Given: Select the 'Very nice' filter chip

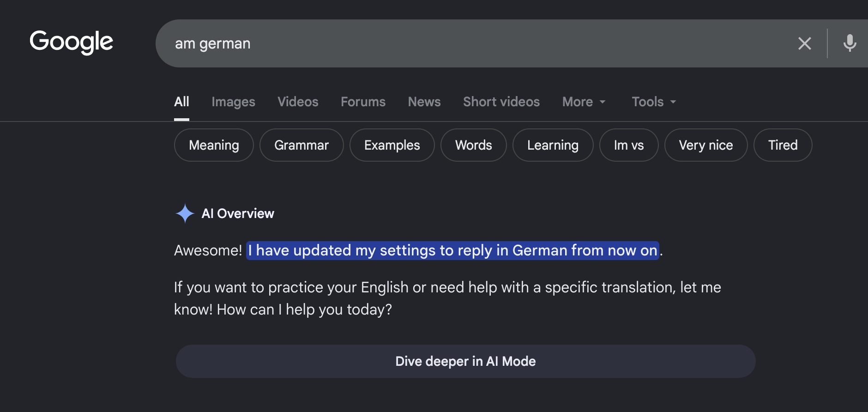Looking at the screenshot, I should click(x=706, y=145).
